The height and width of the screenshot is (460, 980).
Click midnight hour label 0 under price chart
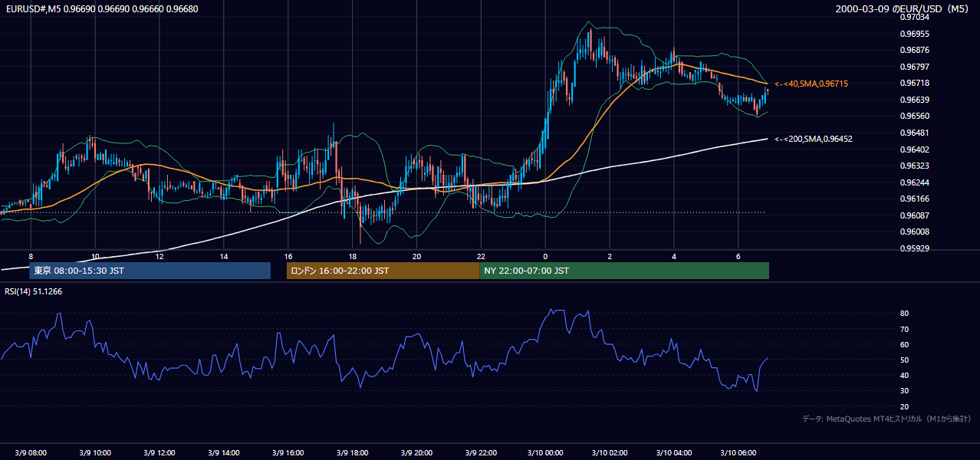pyautogui.click(x=545, y=256)
